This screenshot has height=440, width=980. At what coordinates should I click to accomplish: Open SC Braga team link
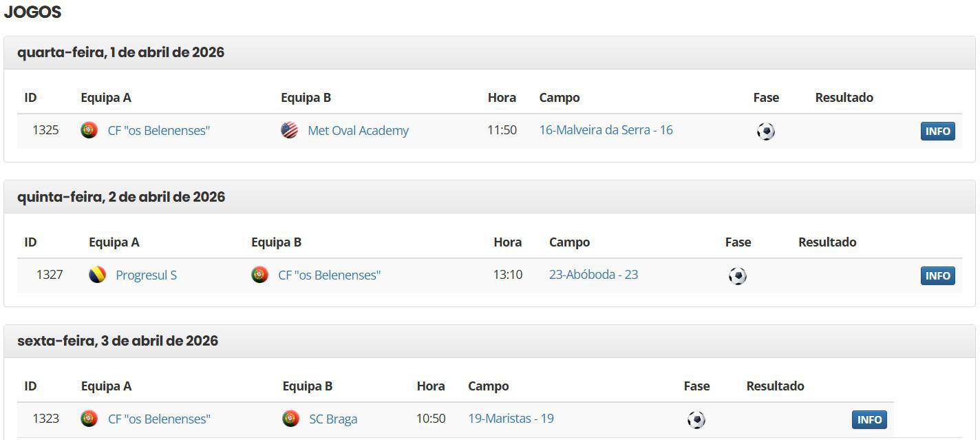point(333,419)
